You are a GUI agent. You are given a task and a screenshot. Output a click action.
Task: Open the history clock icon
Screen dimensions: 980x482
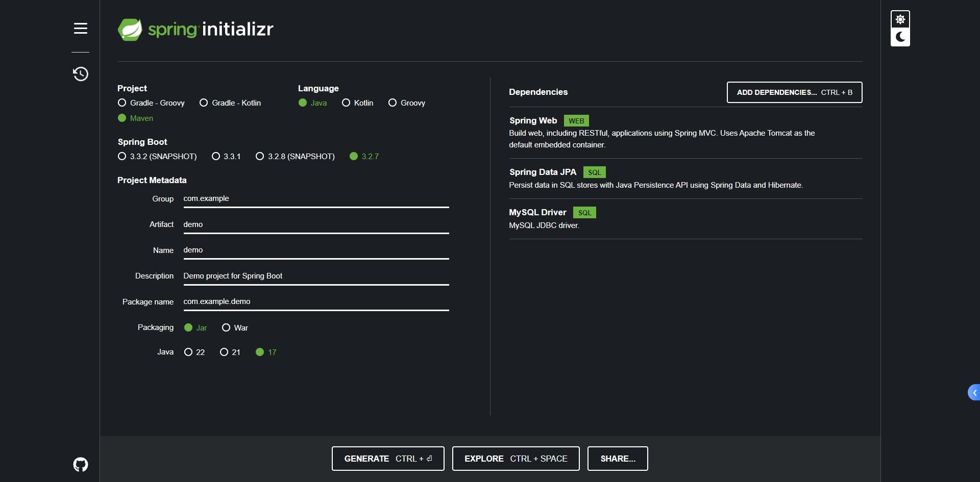[80, 74]
